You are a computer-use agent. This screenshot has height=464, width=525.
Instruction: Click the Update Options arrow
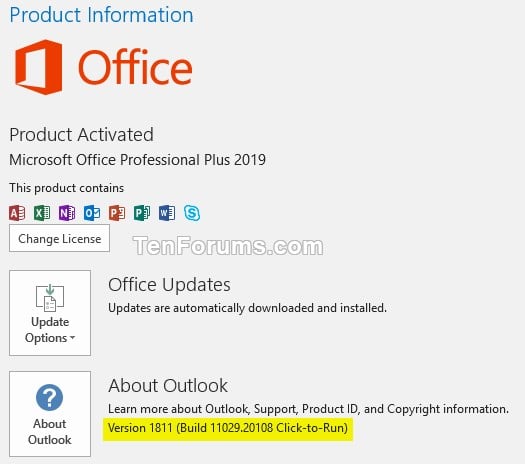point(72,338)
